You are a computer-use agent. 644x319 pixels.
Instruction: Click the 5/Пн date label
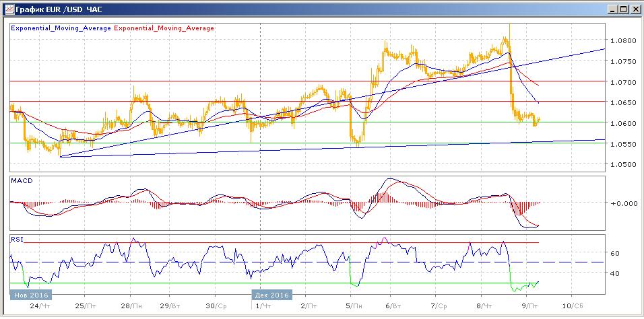tap(355, 306)
